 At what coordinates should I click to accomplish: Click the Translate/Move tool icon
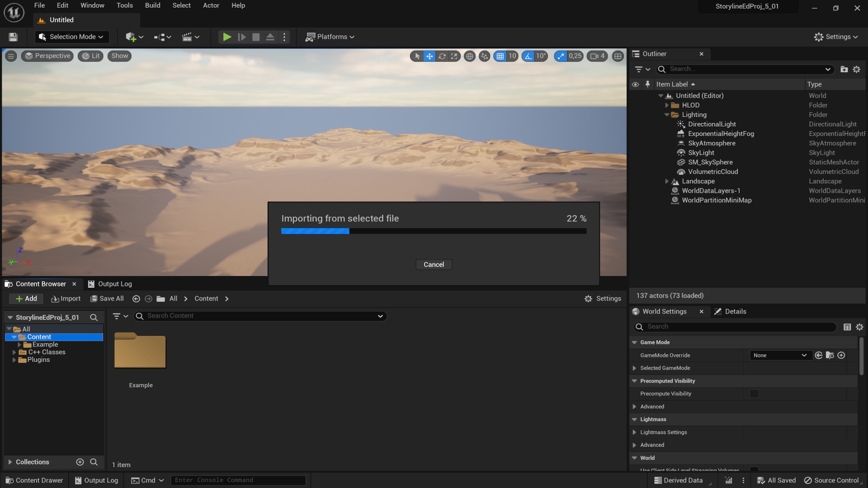(x=430, y=56)
